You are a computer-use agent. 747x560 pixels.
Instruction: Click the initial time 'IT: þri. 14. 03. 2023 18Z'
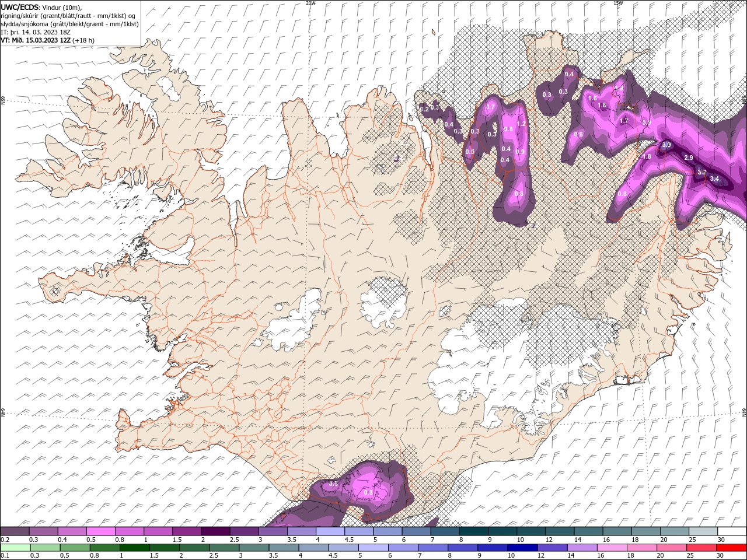tap(36, 32)
